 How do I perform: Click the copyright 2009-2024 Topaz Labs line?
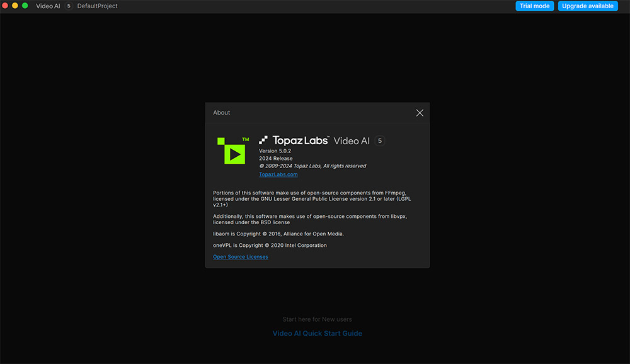(x=312, y=166)
